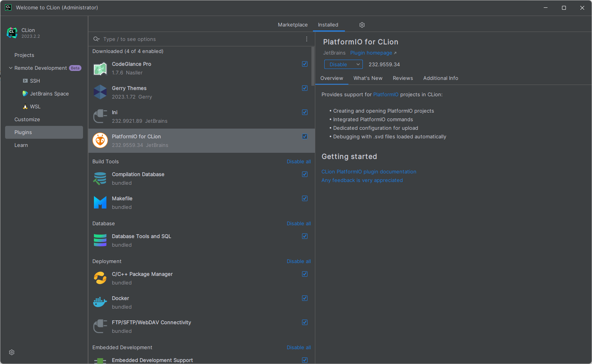592x364 pixels.
Task: Open IDE settings gear at bottom-left
Action: pyautogui.click(x=12, y=352)
